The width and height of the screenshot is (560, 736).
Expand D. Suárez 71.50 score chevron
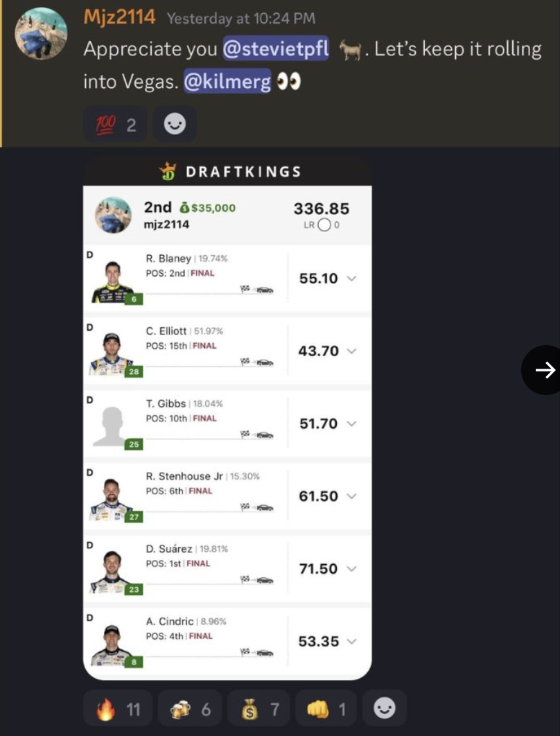point(351,569)
